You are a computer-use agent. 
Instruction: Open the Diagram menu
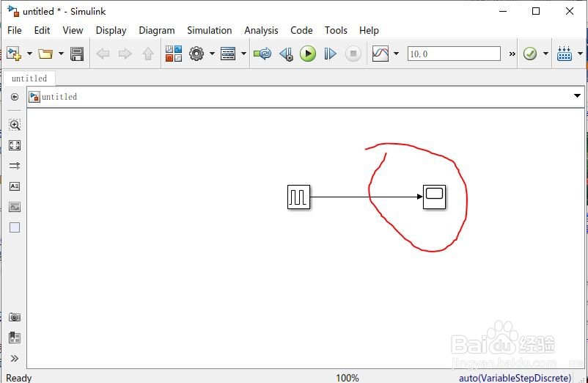click(157, 30)
